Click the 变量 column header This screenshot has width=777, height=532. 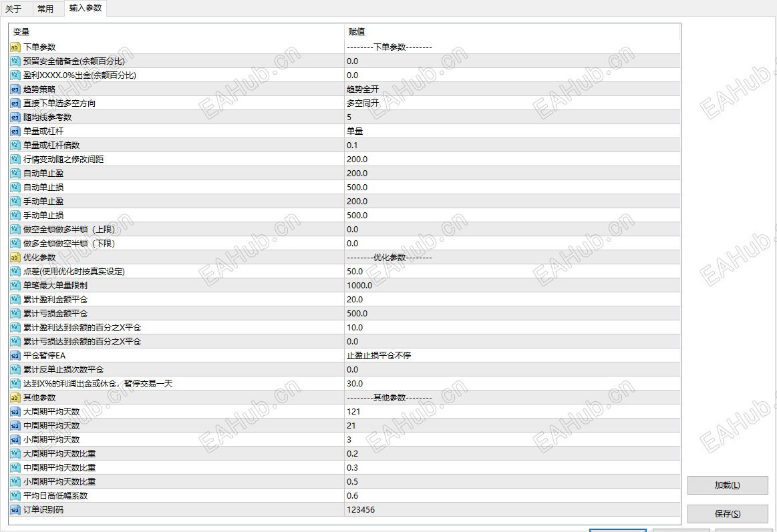pyautogui.click(x=176, y=31)
